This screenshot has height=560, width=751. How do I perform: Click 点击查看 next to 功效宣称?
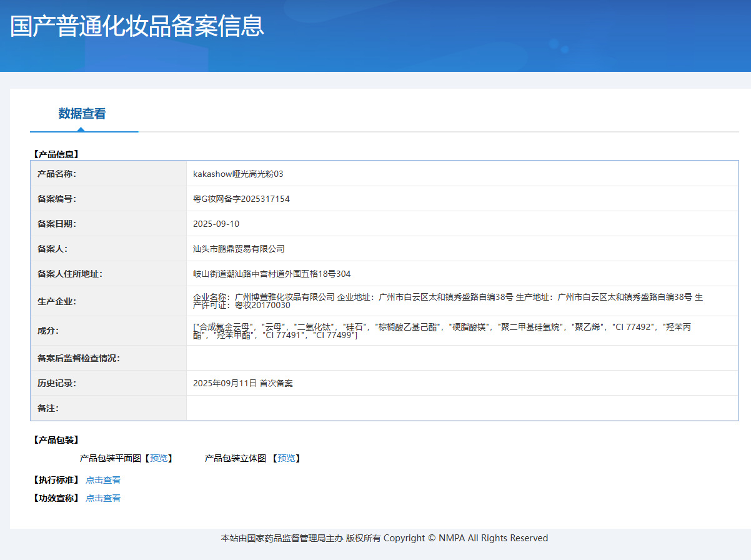click(x=103, y=498)
